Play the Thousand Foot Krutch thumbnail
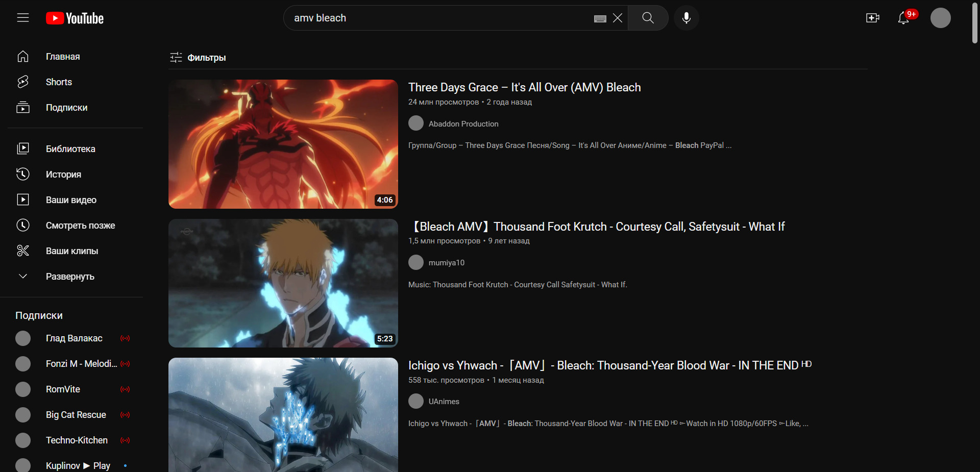The height and width of the screenshot is (472, 980). [x=283, y=283]
